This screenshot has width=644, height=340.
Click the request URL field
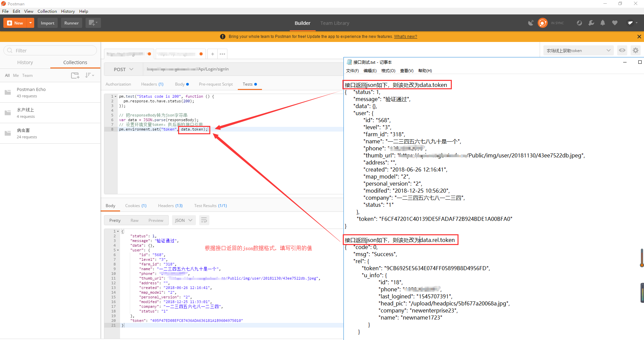pyautogui.click(x=243, y=69)
